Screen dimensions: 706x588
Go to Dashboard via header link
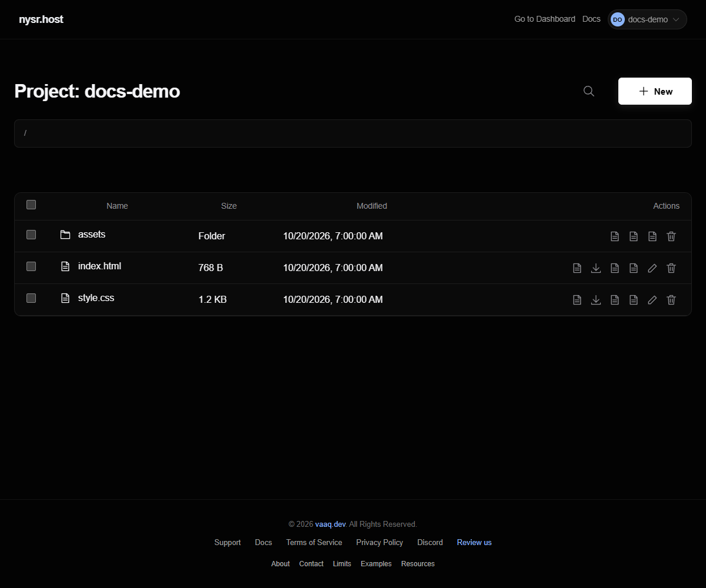click(x=545, y=19)
